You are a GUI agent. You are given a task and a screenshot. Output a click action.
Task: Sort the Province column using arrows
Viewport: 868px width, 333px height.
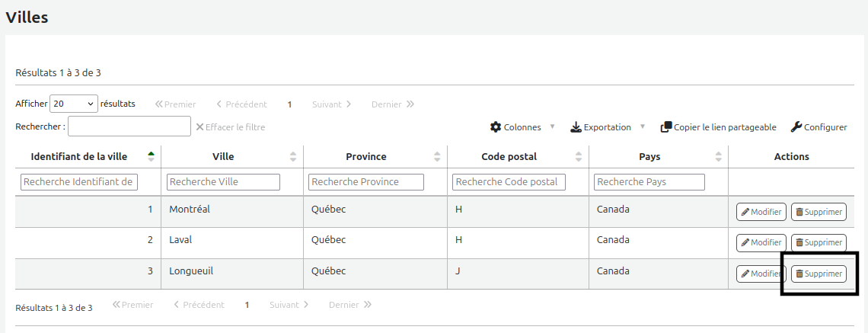pyautogui.click(x=437, y=156)
